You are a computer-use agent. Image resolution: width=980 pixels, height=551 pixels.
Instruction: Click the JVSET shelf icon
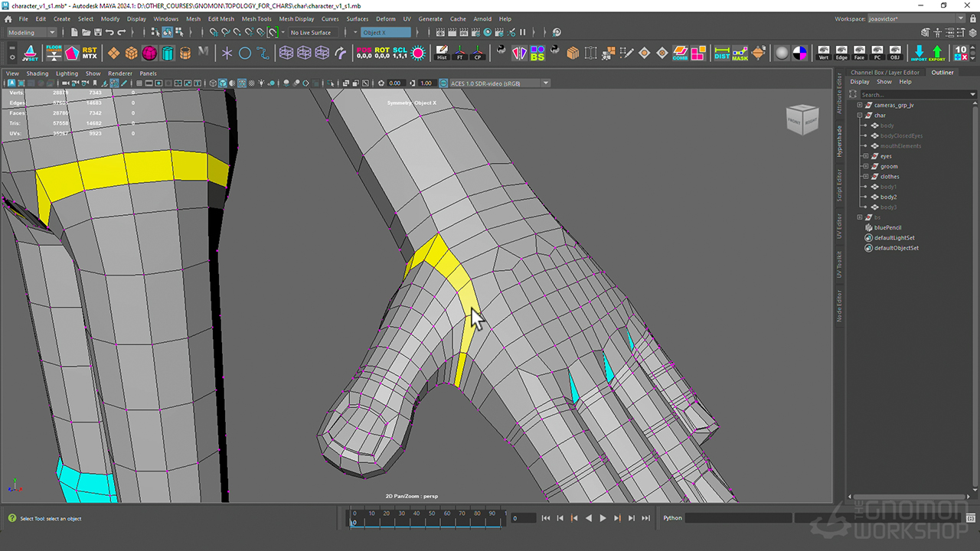pyautogui.click(x=30, y=53)
